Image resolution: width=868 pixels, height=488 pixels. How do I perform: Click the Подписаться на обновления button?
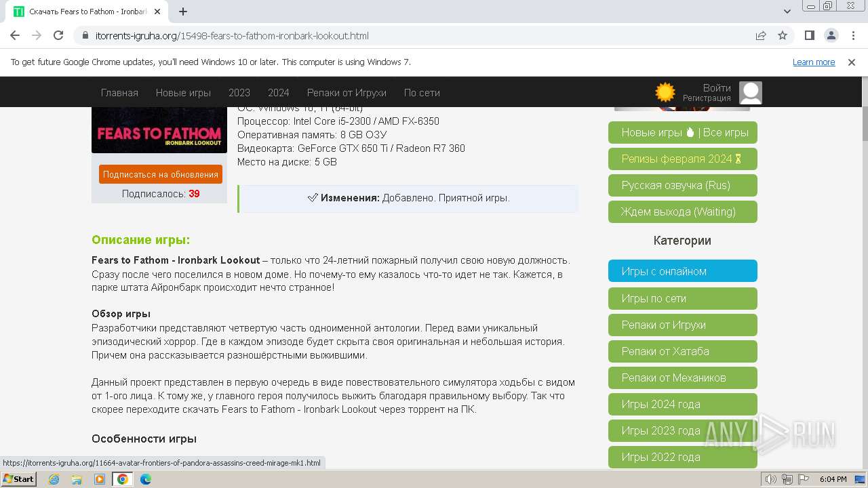[x=161, y=174]
